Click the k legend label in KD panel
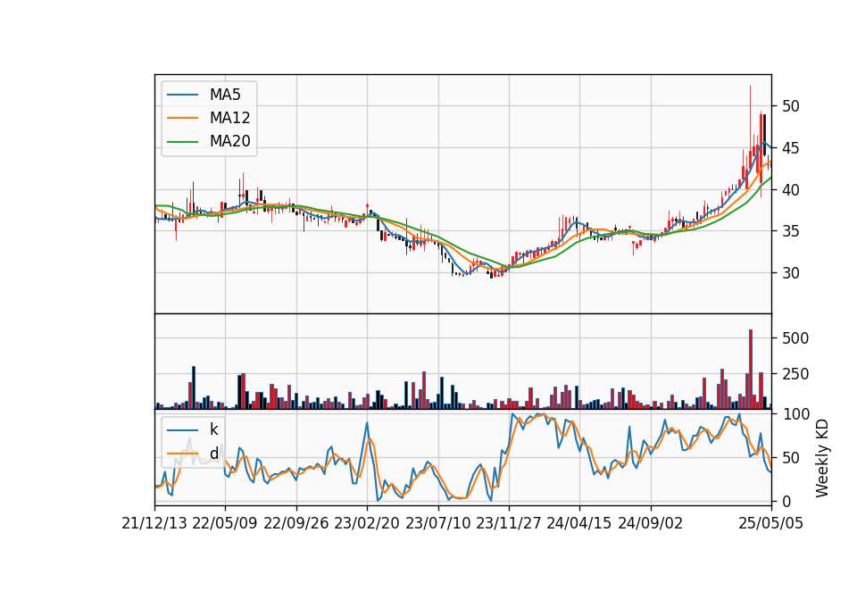This screenshot has height=616, width=857. (x=213, y=429)
